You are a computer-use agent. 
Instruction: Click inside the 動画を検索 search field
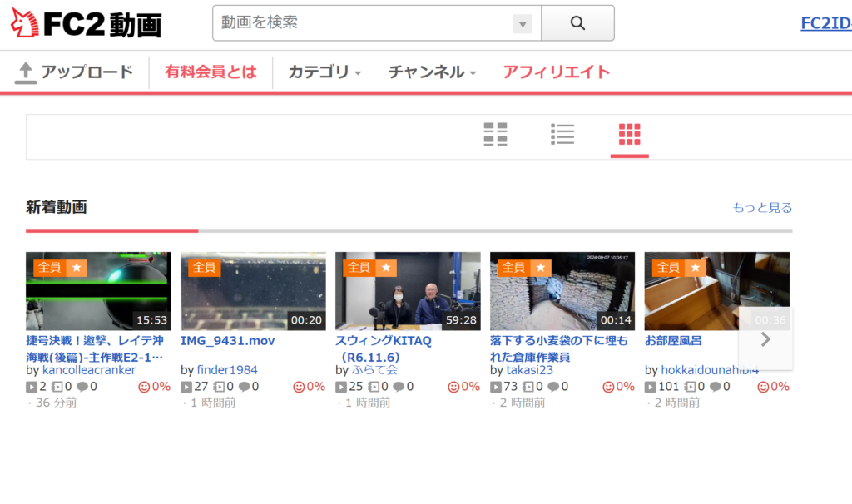(x=362, y=23)
